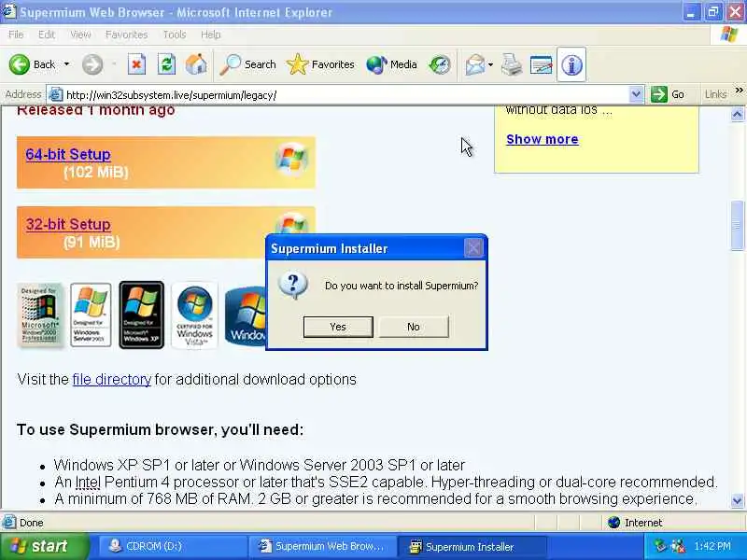The image size is (747, 560).
Task: Click the Released 1 month ago heading
Action: [96, 110]
